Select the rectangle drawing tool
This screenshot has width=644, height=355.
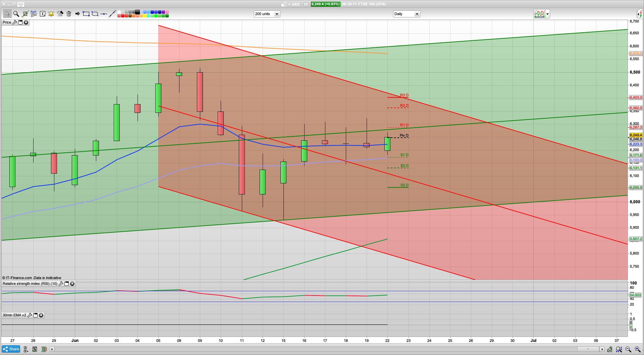86,14
